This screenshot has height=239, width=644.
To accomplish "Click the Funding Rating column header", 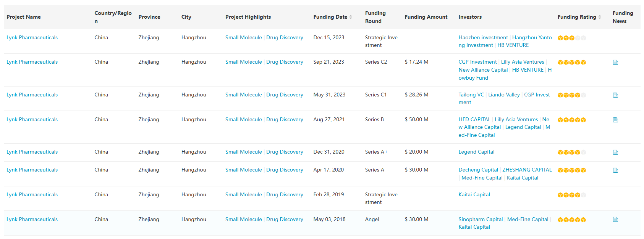I will click(576, 17).
